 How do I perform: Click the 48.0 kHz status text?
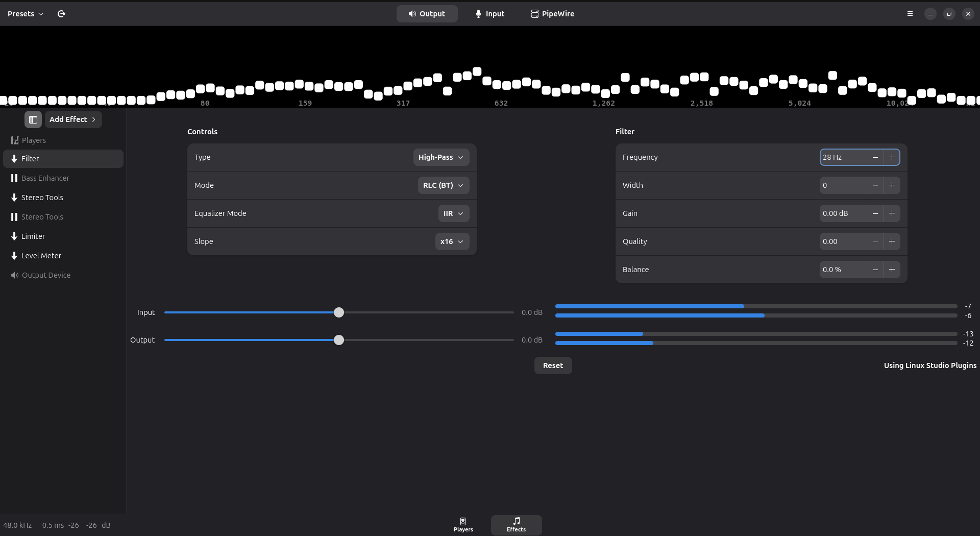click(x=17, y=525)
